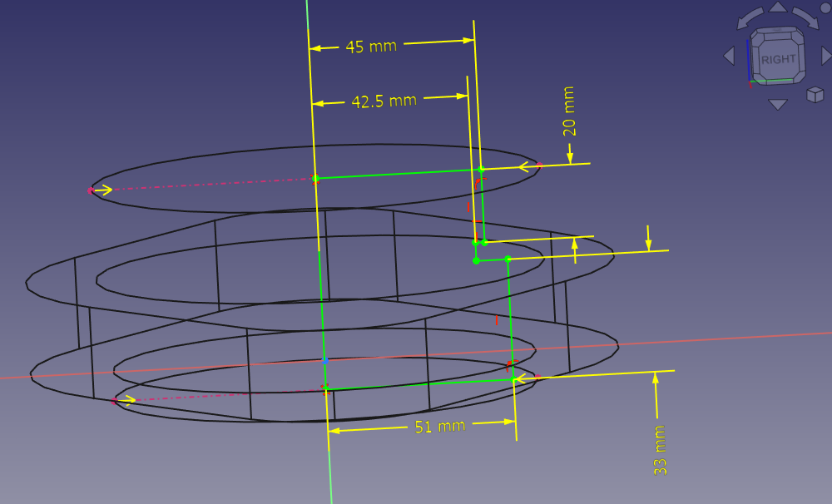The image size is (832, 504).
Task: Rotate view down with navigation cube bottom arrow
Action: [778, 105]
